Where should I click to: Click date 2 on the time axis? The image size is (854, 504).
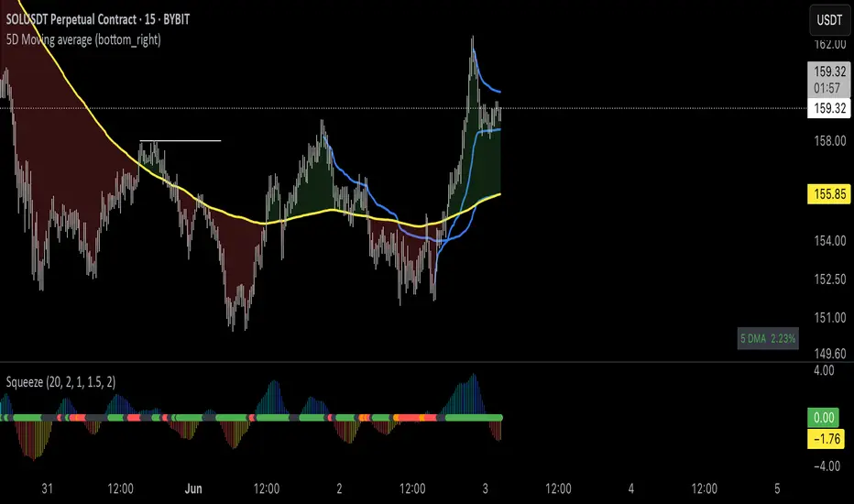point(339,488)
